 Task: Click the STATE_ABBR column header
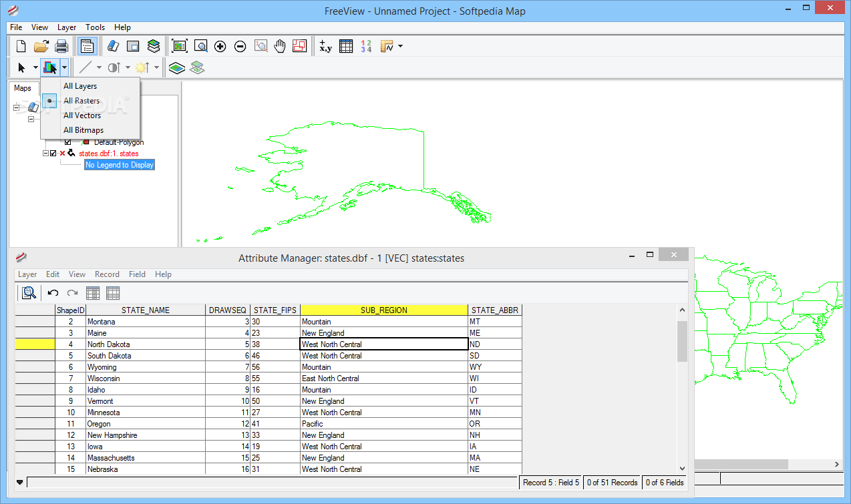495,310
